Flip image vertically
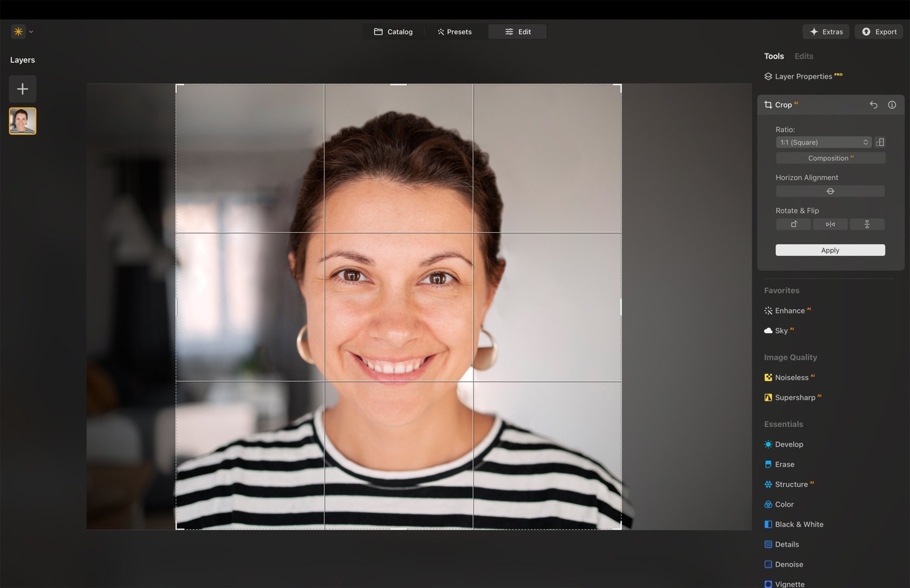The height and width of the screenshot is (588, 910). (867, 224)
